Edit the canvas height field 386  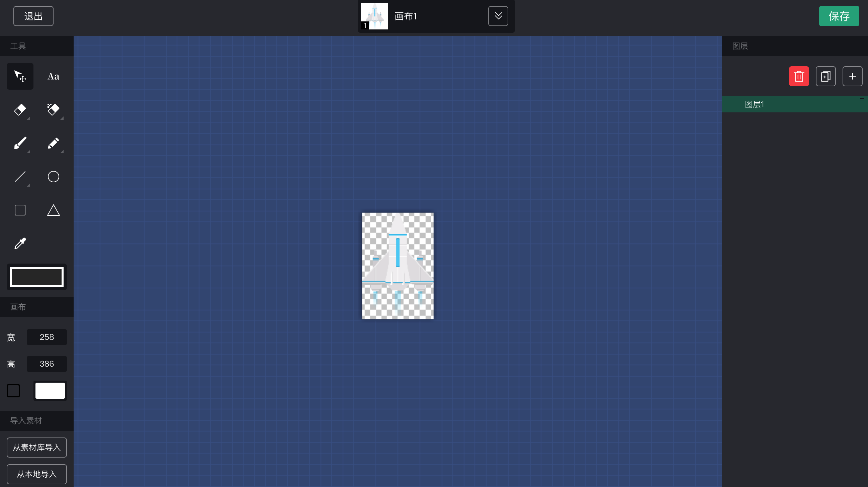point(47,364)
